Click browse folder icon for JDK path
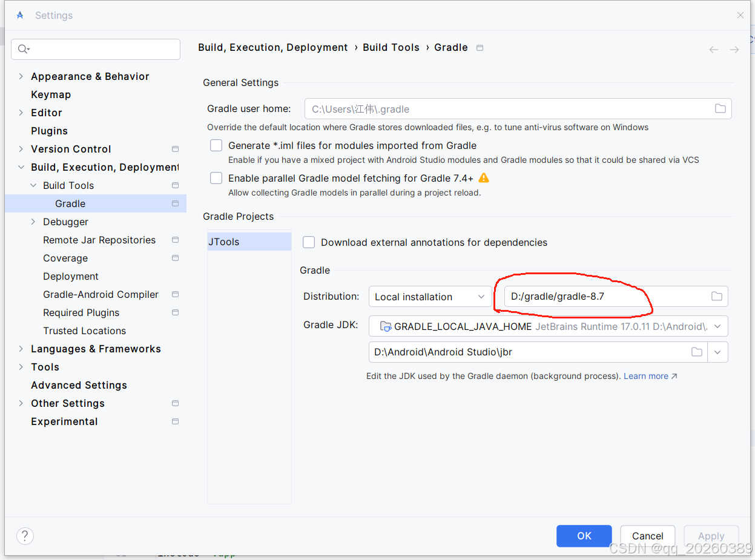 (697, 352)
